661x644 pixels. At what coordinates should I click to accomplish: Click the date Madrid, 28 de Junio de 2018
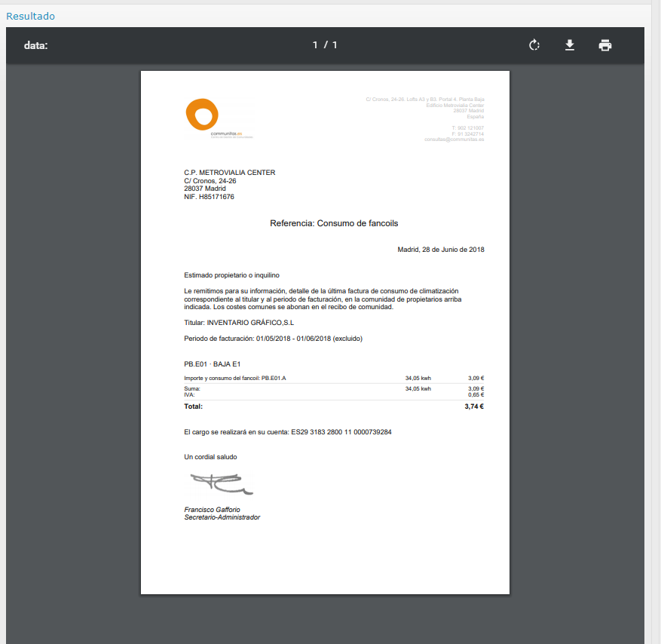pyautogui.click(x=440, y=250)
